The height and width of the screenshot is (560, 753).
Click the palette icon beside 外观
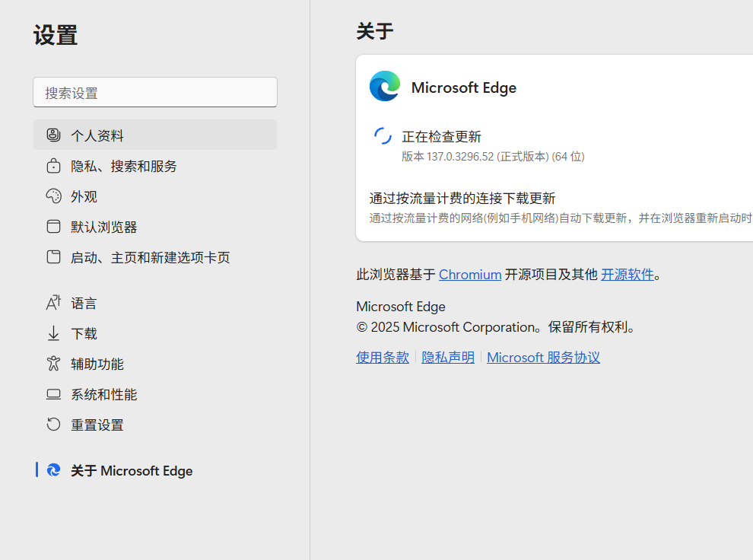[53, 196]
